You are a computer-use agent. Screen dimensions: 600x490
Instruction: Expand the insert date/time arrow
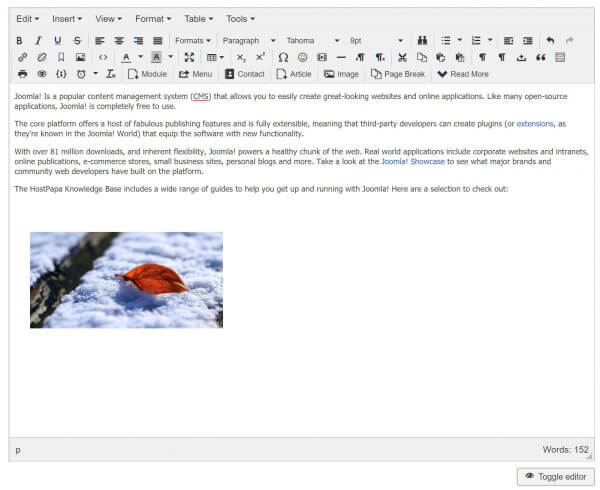[96, 73]
